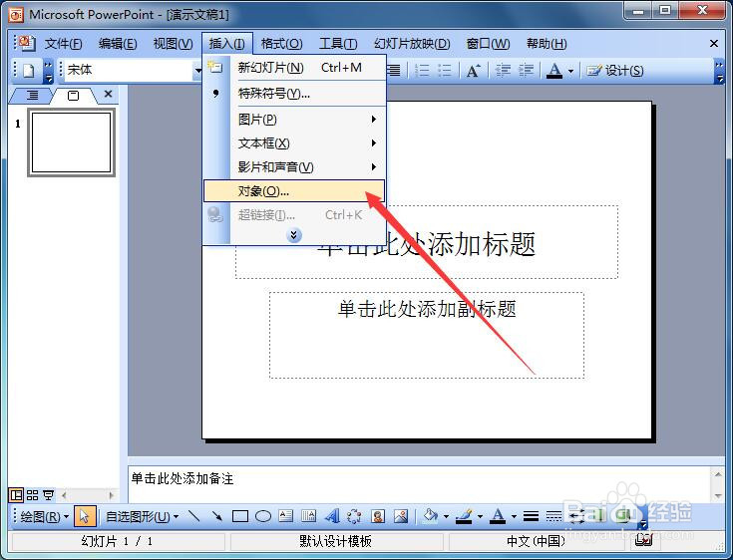Click the Select Objects pointer tool
The image size is (733, 560).
[x=84, y=516]
